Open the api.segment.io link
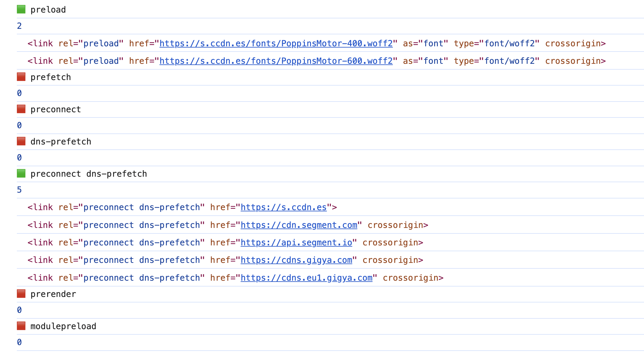 click(296, 243)
